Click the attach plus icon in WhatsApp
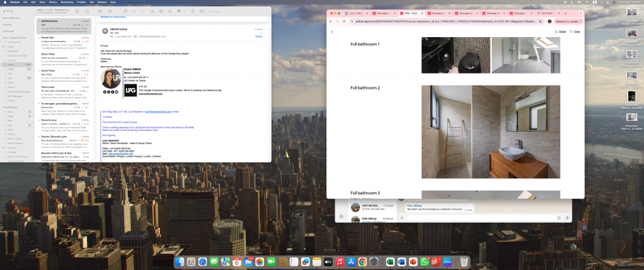 coord(402,218)
